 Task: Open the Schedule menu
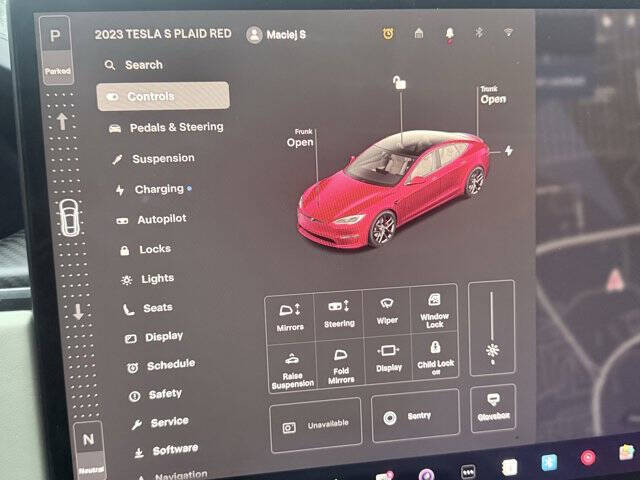161,365
